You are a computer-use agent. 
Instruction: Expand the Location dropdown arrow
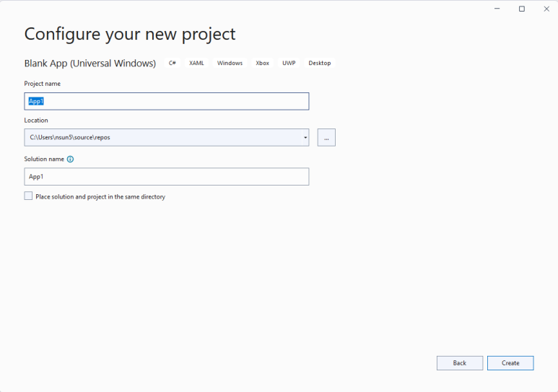click(305, 137)
